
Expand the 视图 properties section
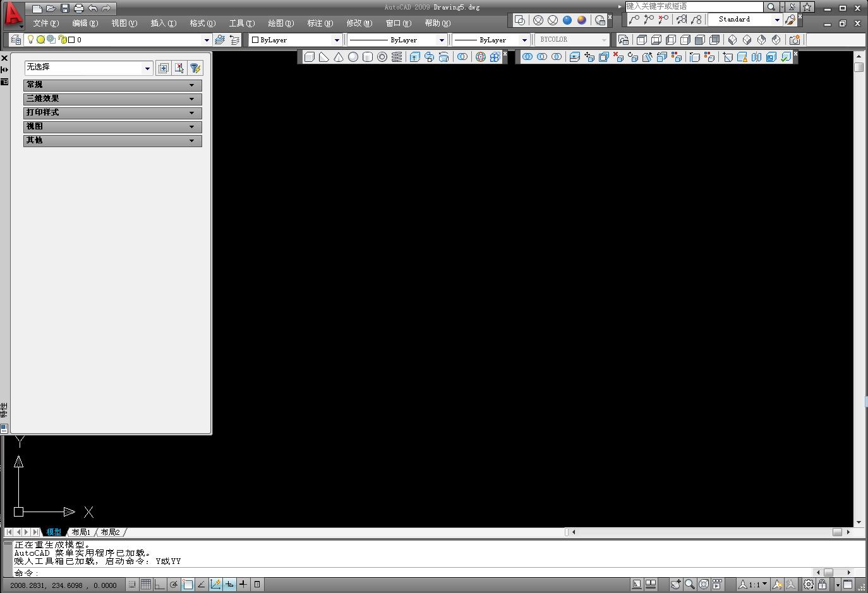pos(113,127)
